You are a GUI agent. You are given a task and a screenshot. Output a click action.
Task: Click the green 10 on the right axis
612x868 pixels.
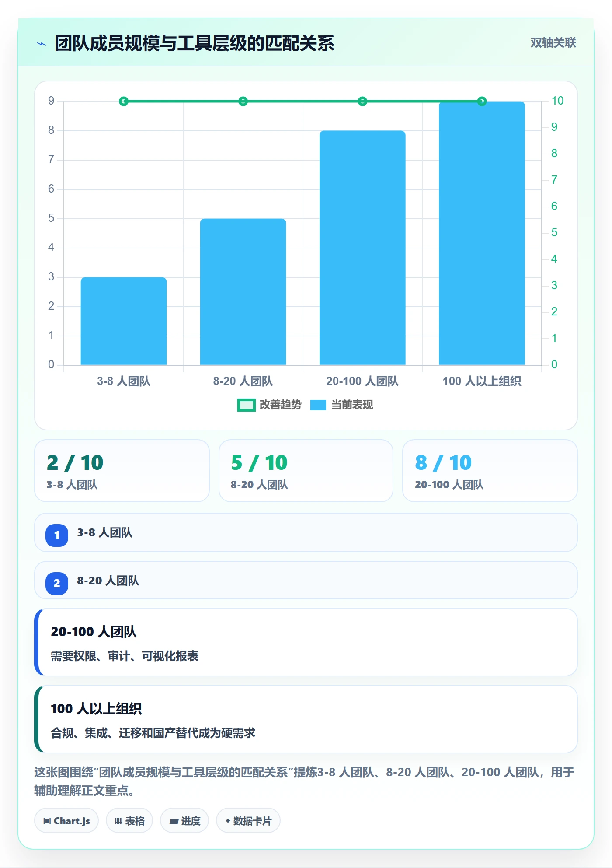557,101
